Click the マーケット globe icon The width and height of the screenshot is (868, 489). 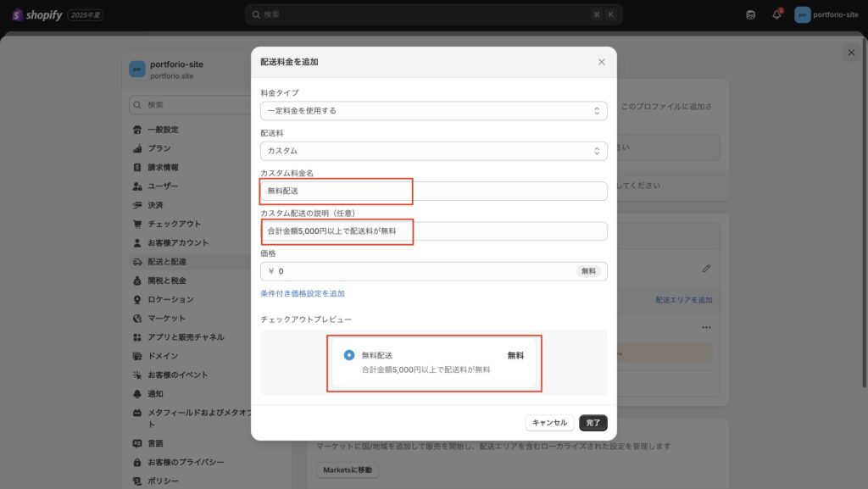[137, 318]
